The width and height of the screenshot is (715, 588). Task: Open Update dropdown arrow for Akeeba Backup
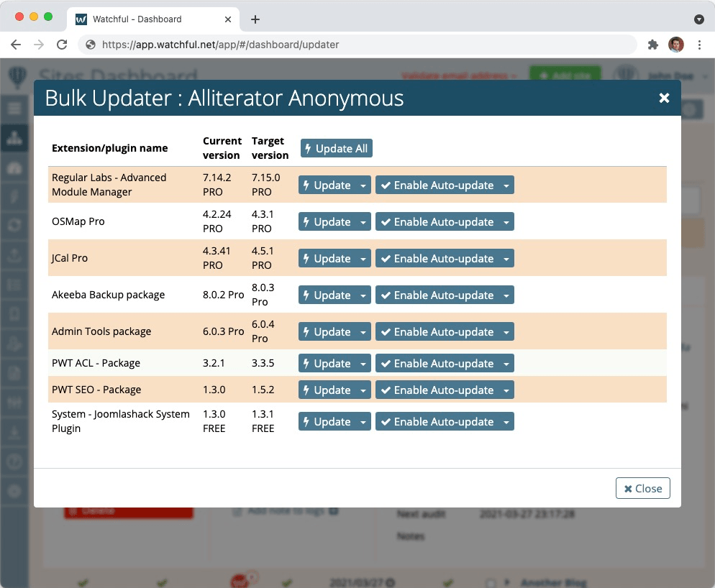(363, 295)
